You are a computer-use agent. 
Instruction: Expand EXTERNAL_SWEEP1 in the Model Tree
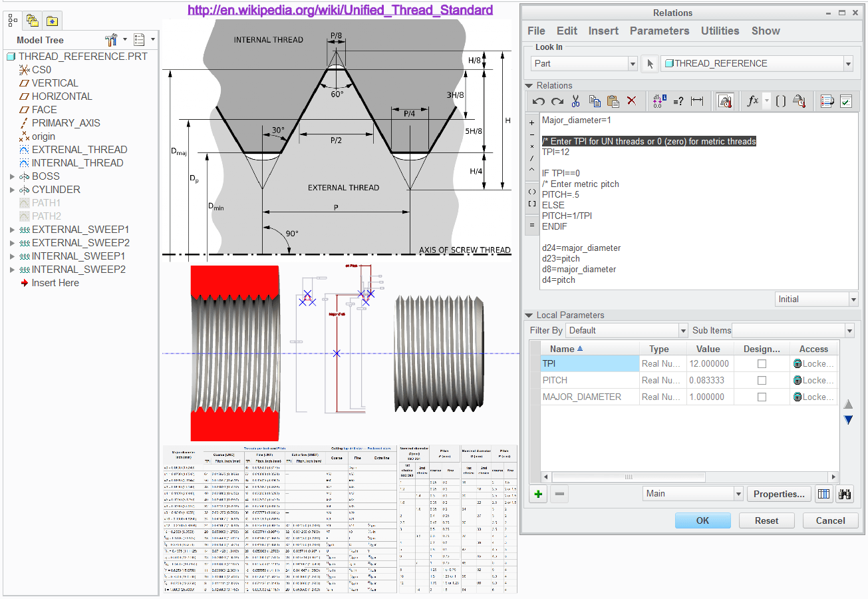(12, 230)
